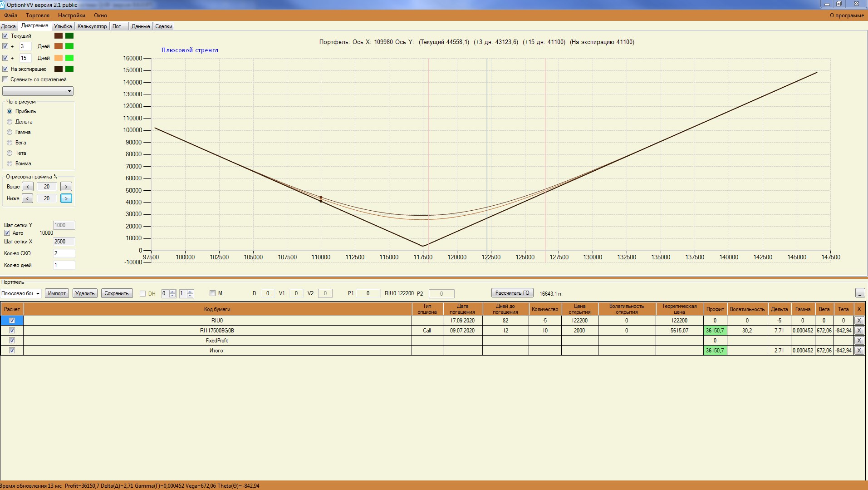
Task: Enable Сравнить со стратегией checkbox
Action: 5,79
